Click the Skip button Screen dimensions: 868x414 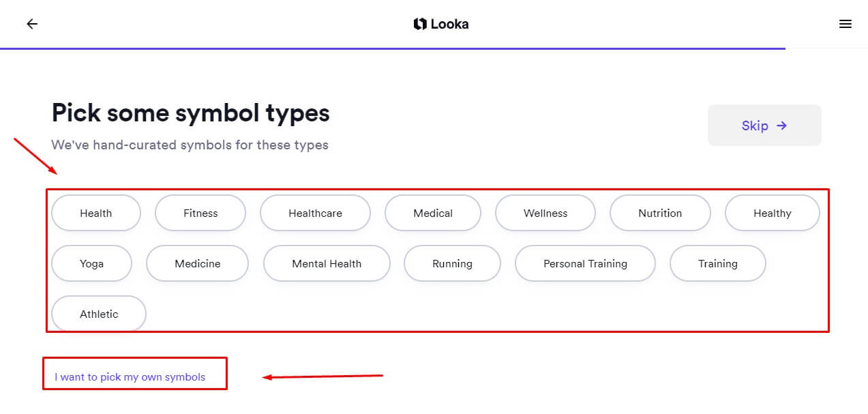point(764,125)
